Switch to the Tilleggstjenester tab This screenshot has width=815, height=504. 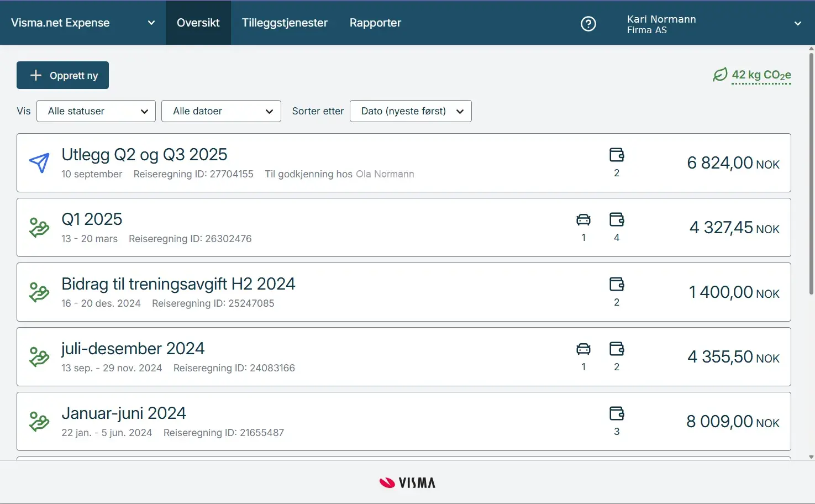pyautogui.click(x=285, y=23)
